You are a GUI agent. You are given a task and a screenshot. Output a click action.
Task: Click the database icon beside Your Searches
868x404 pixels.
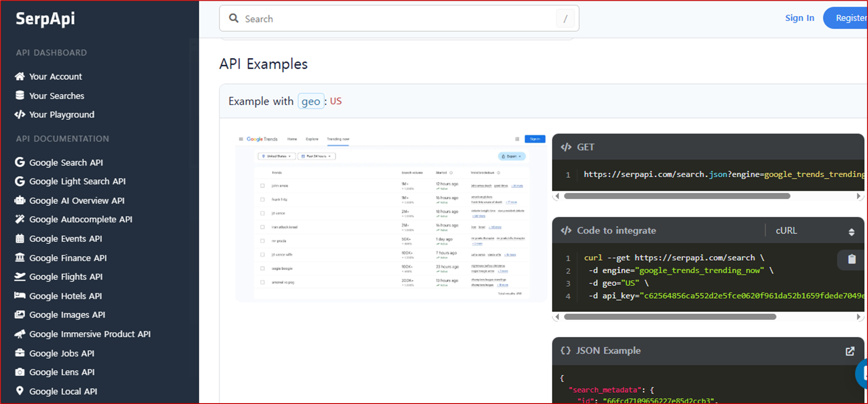pyautogui.click(x=19, y=95)
